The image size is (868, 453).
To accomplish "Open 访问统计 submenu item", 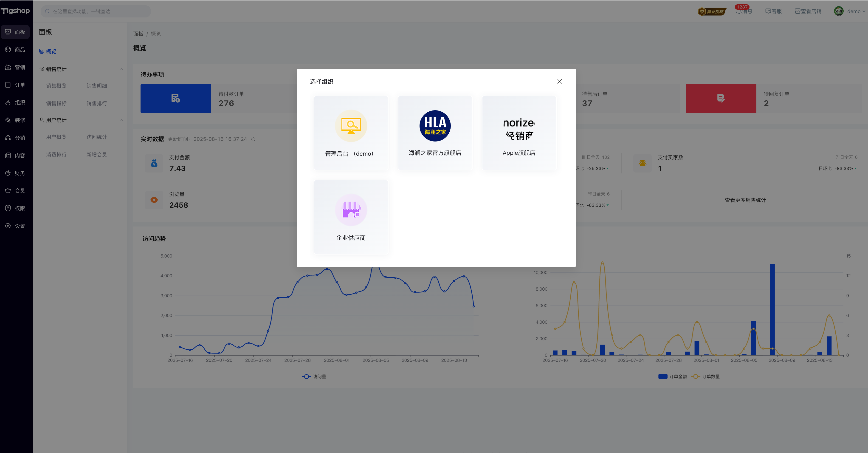I will pyautogui.click(x=97, y=137).
